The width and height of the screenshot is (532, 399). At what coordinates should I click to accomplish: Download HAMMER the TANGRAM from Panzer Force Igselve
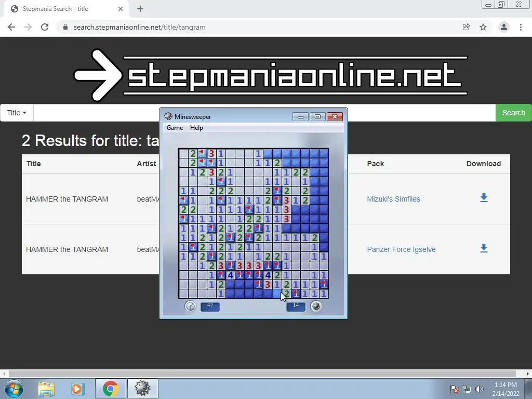click(x=484, y=248)
